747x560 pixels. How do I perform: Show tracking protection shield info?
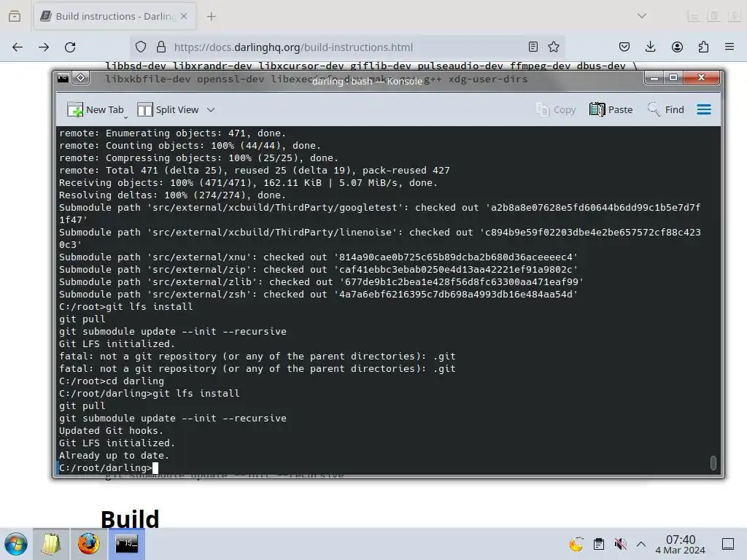141,47
